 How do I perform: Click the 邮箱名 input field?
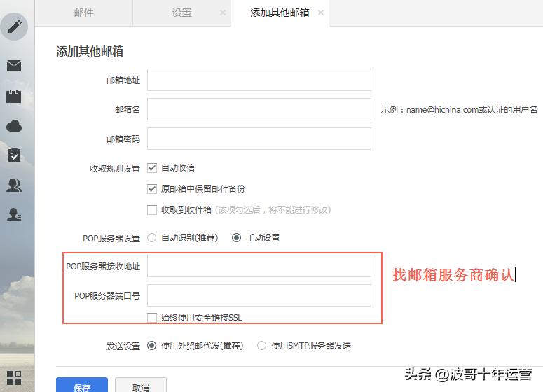(x=259, y=109)
